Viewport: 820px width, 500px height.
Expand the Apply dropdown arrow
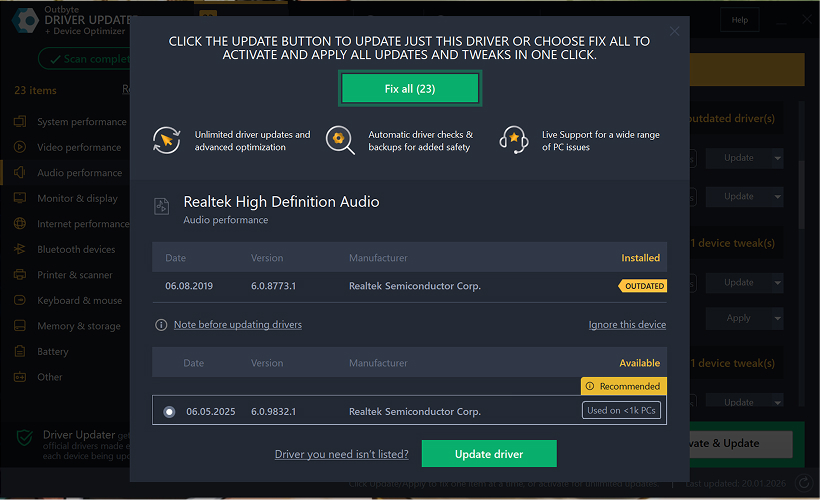777,319
